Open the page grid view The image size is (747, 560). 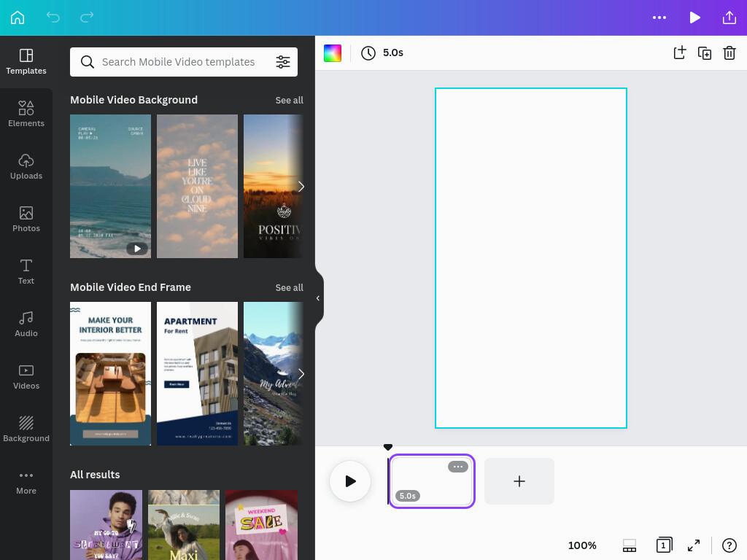coord(664,545)
